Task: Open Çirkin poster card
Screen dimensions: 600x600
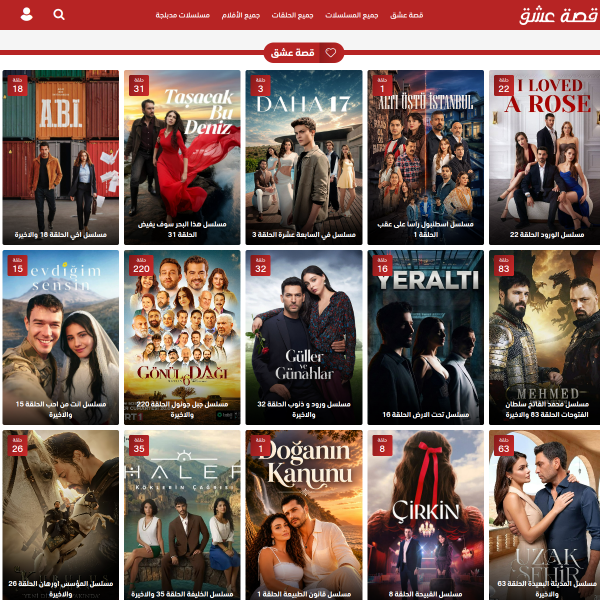Action: [x=426, y=515]
